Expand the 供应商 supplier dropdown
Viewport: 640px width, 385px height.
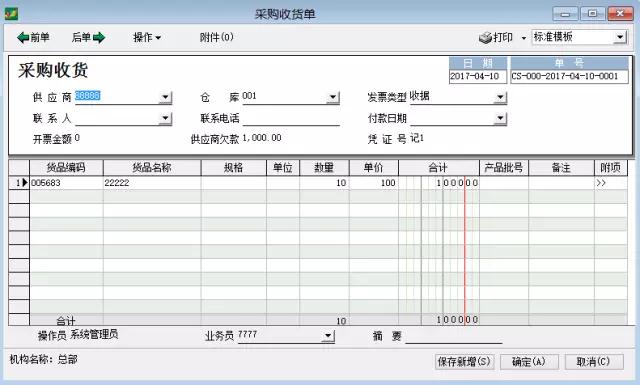click(165, 97)
